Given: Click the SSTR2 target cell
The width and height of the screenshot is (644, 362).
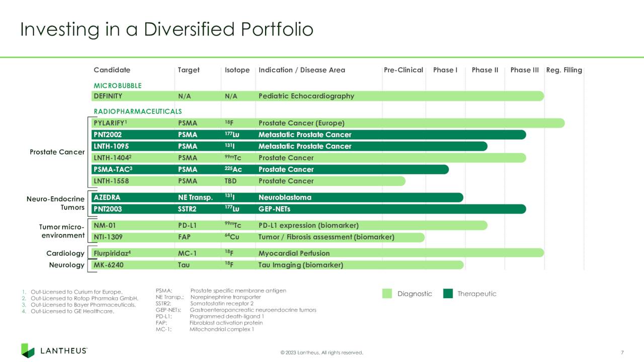Looking at the screenshot, I should coord(188,209).
